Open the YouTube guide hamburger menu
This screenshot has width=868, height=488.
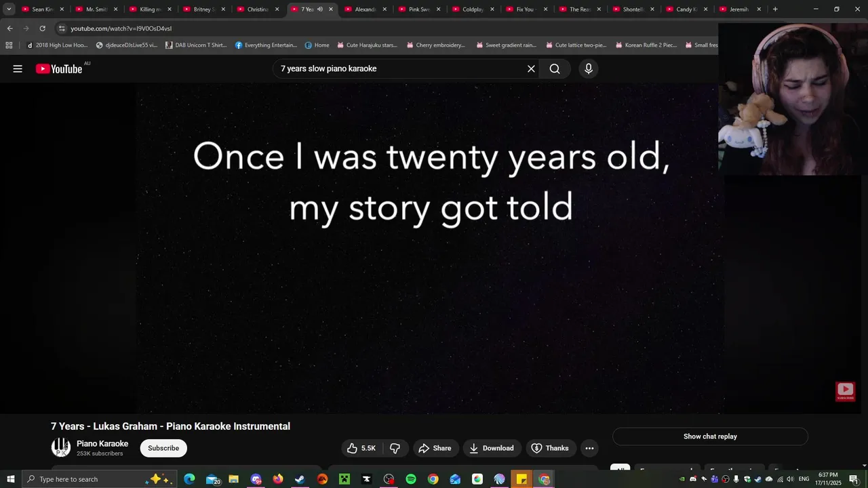[x=18, y=68]
